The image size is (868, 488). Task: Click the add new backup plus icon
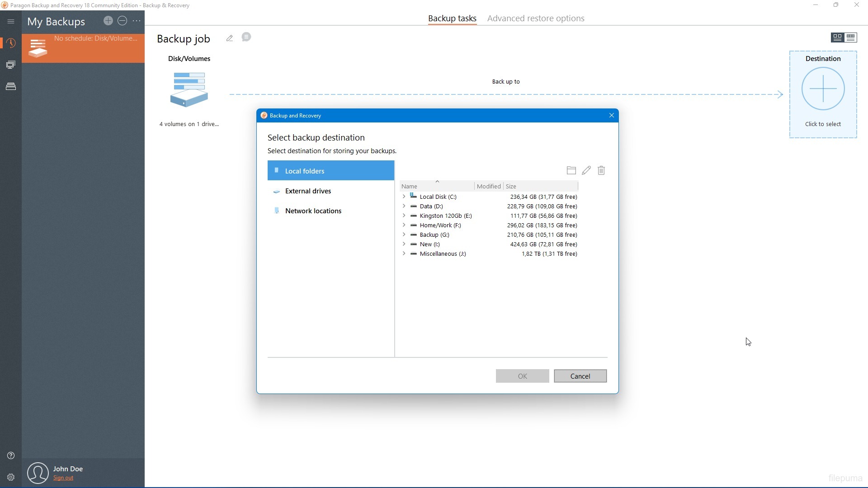tap(108, 21)
